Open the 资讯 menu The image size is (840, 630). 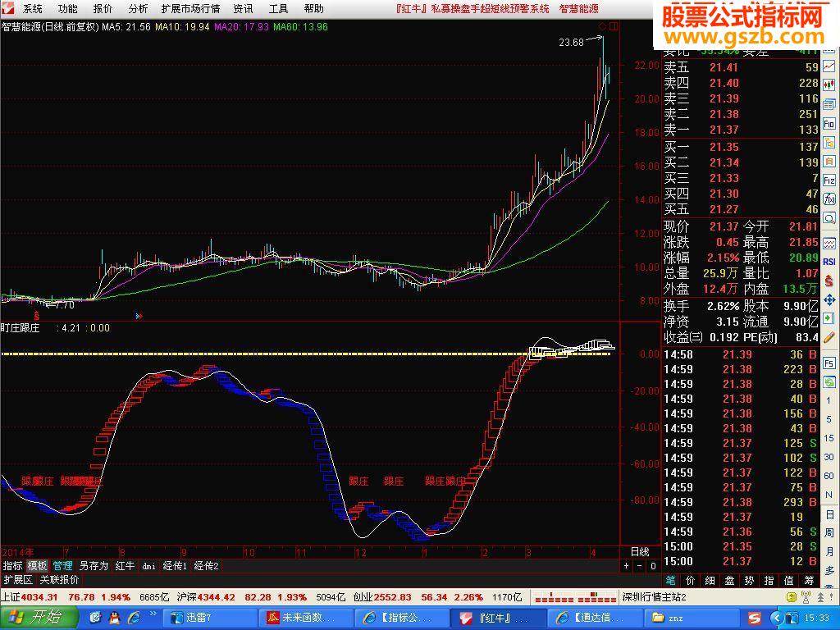click(243, 8)
